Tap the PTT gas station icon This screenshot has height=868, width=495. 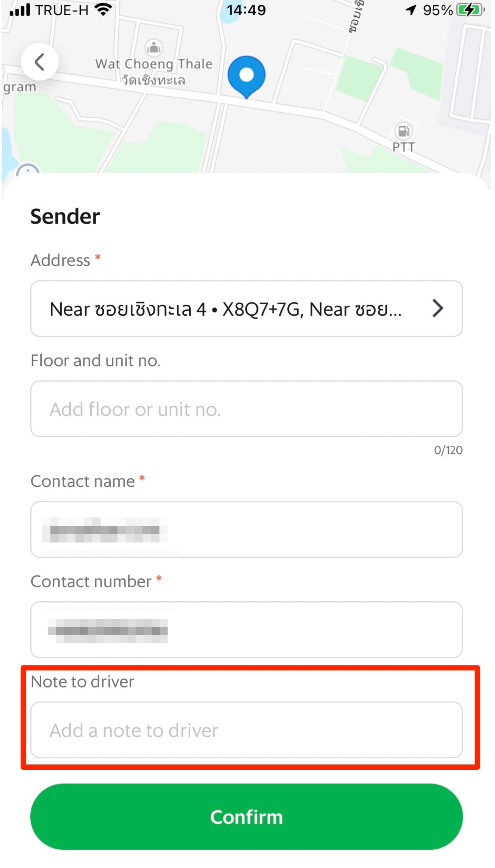coord(404,131)
